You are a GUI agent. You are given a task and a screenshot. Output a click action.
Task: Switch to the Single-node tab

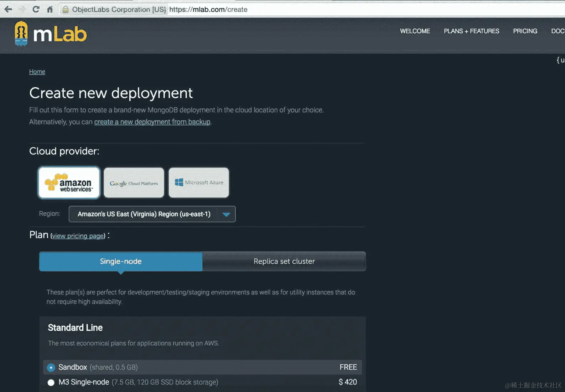121,261
